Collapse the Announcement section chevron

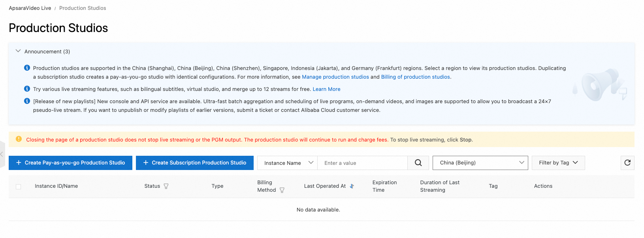[x=18, y=51]
